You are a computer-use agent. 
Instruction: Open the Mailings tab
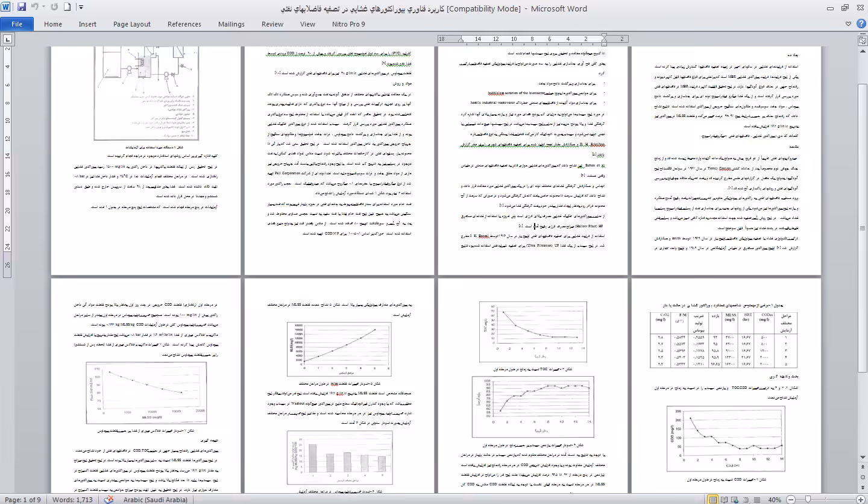tap(231, 24)
